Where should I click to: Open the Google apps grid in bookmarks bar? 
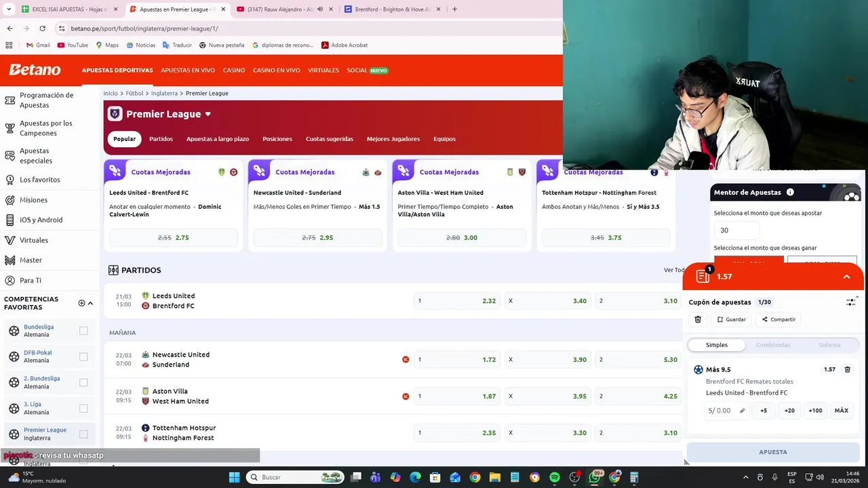click(x=9, y=45)
